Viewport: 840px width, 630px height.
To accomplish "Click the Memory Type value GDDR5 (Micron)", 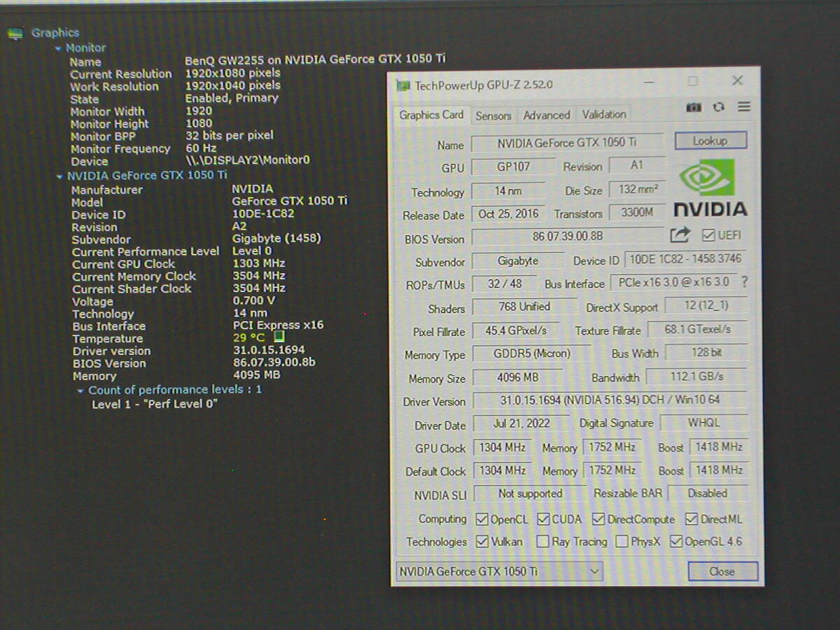I will pos(532,353).
